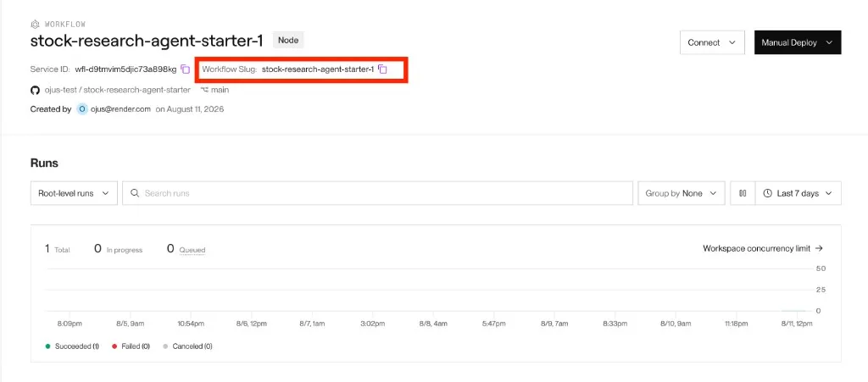
Task: Click the GitHub logo icon
Action: coord(35,90)
